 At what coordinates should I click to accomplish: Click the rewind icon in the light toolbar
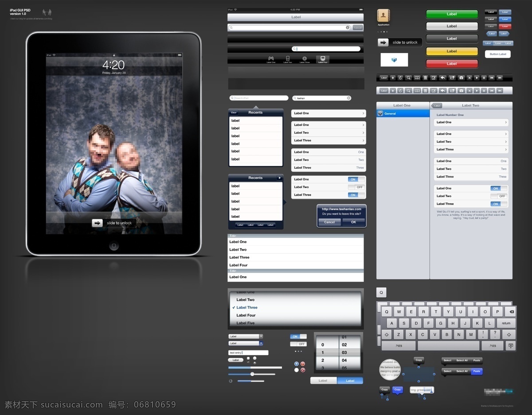coord(492,91)
